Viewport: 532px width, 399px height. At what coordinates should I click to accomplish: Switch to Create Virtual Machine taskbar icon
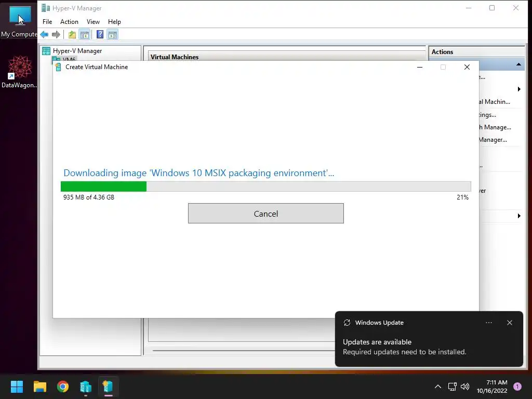[x=108, y=387]
